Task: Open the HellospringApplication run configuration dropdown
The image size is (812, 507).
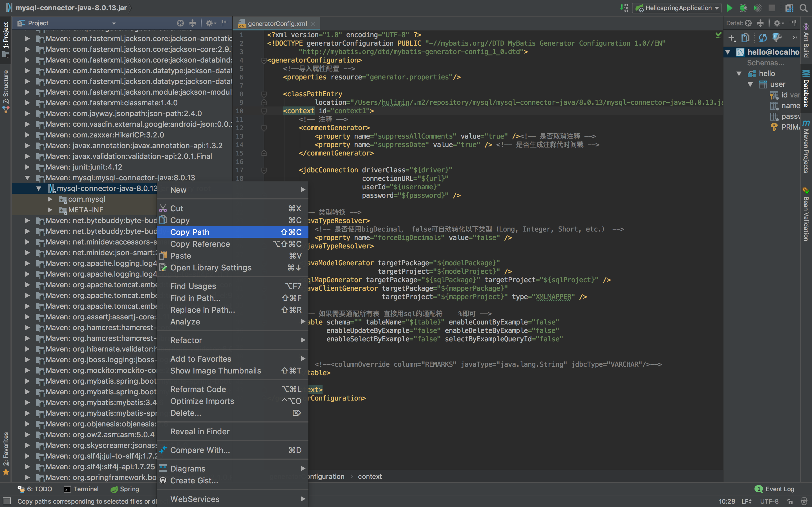Action: 677,8
